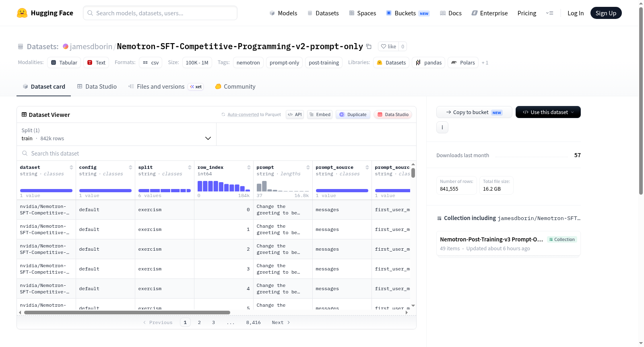Expand the navigation overflow menu icon
644x347 pixels.
click(549, 13)
